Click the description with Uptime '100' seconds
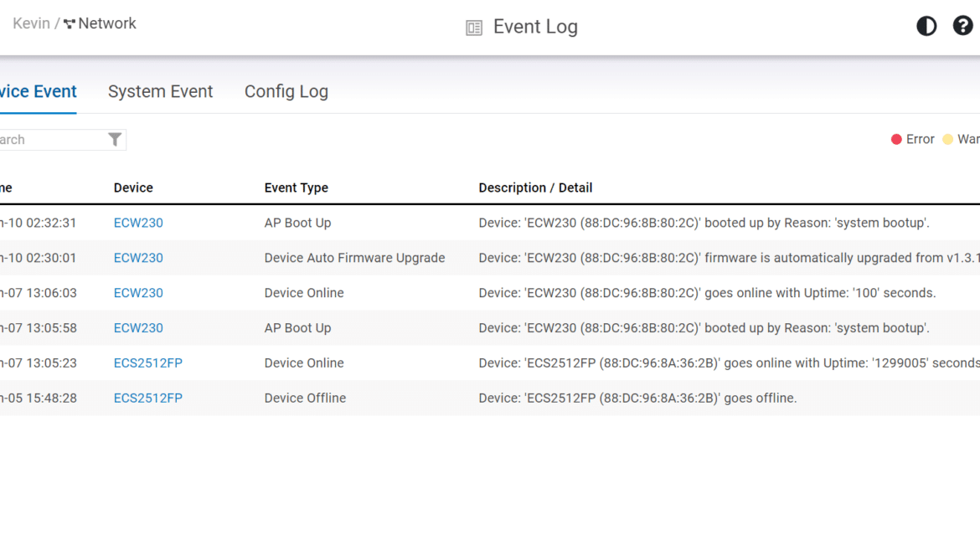Screen dimensions: 980x555 tap(708, 293)
